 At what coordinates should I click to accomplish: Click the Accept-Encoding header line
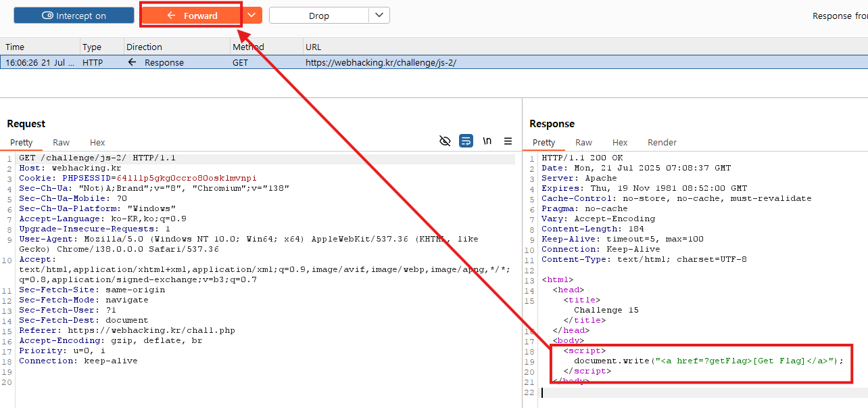click(x=111, y=340)
